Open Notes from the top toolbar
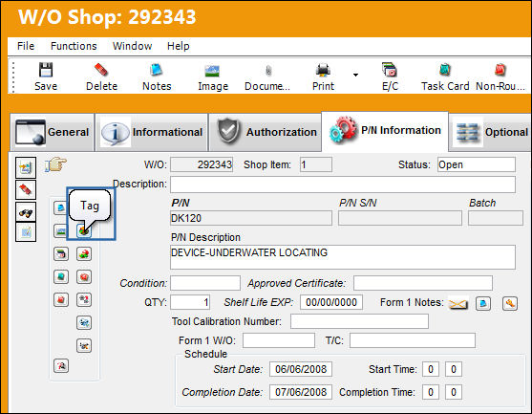 coord(157,76)
